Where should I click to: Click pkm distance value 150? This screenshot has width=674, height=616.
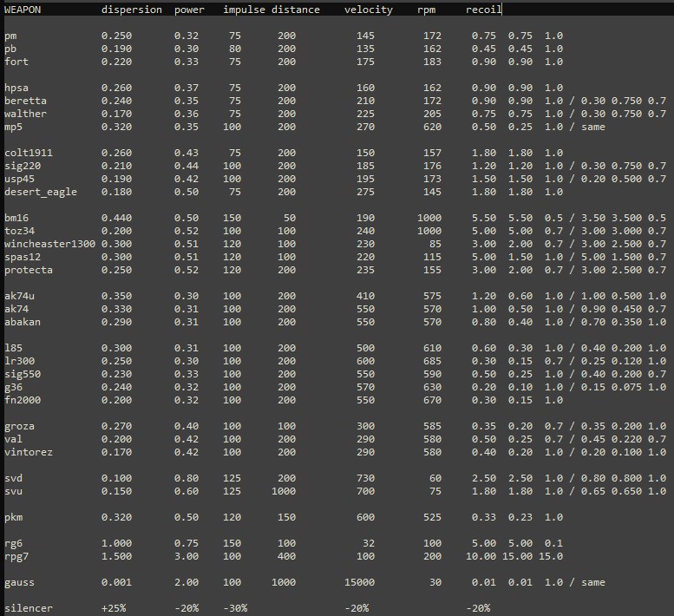[286, 517]
